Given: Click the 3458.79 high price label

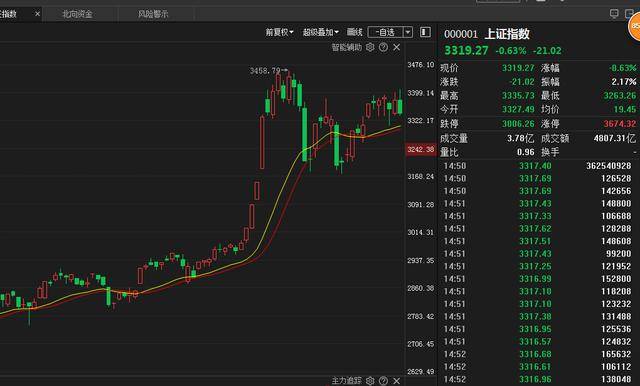Looking at the screenshot, I should [x=265, y=71].
